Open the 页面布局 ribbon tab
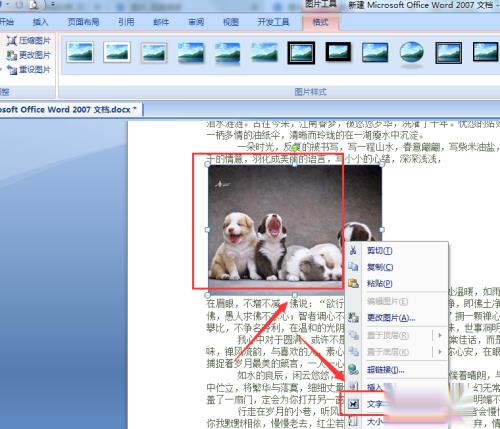The width and height of the screenshot is (500, 429). pyautogui.click(x=83, y=22)
